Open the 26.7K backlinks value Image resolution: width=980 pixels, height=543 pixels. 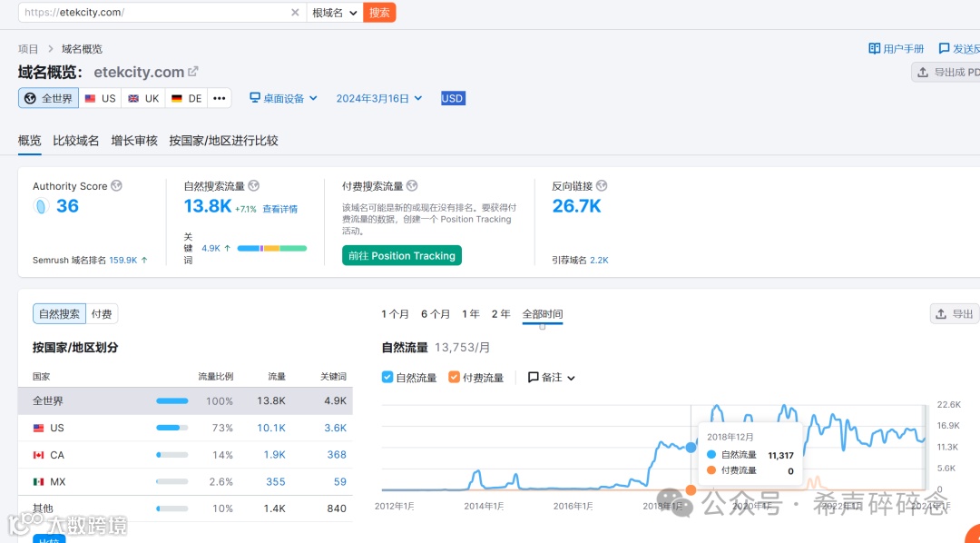[x=576, y=206]
